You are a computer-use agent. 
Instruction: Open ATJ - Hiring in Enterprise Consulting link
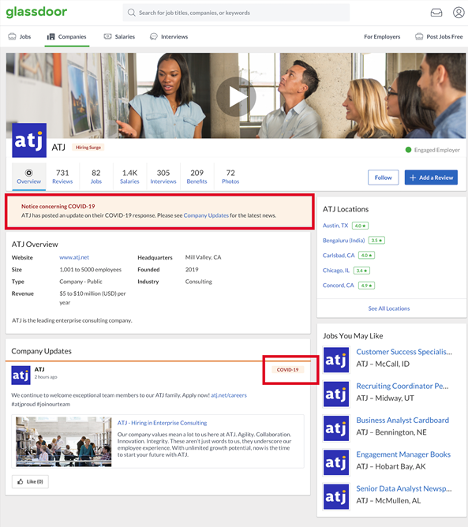162,423
